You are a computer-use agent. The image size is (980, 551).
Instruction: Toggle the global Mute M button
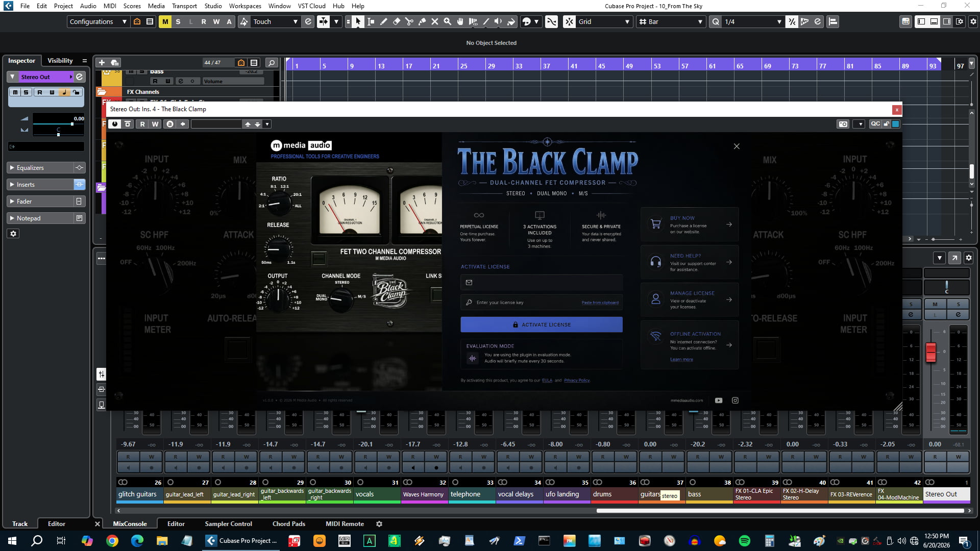[x=165, y=21]
